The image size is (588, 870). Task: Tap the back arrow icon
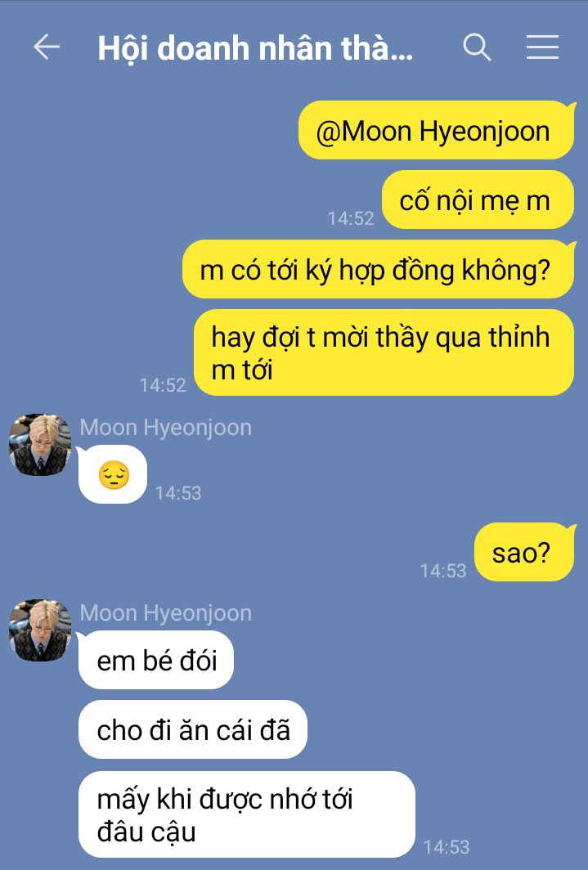pos(47,47)
